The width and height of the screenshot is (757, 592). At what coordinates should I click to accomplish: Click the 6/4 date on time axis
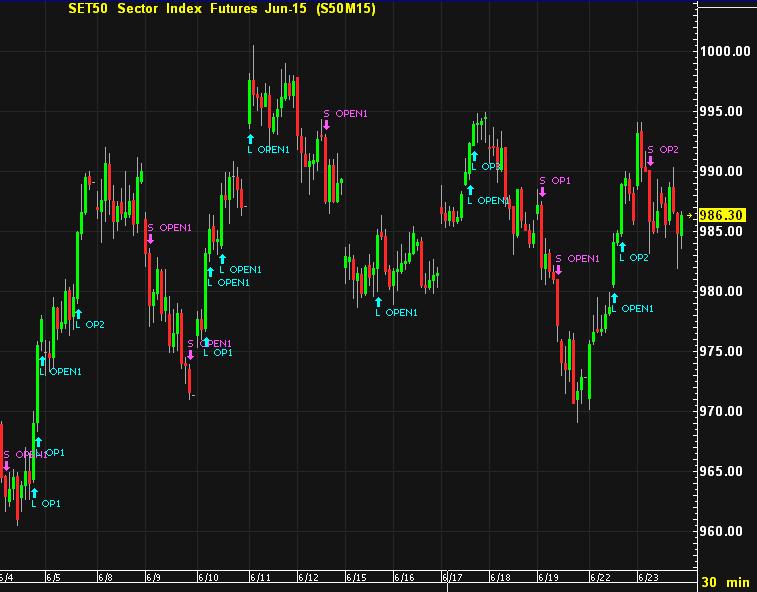[x=7, y=578]
